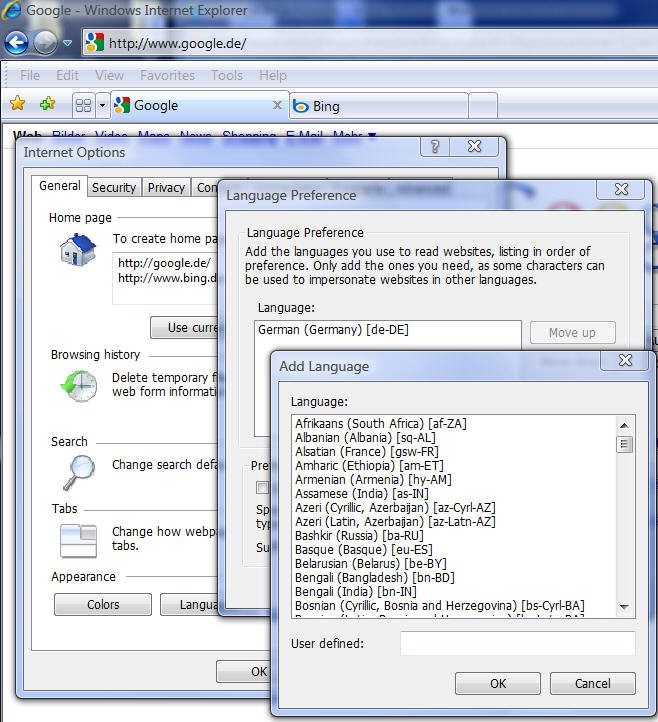Viewport: 658px width, 722px height.
Task: Click the language list scrollbar thumb
Action: (x=624, y=444)
